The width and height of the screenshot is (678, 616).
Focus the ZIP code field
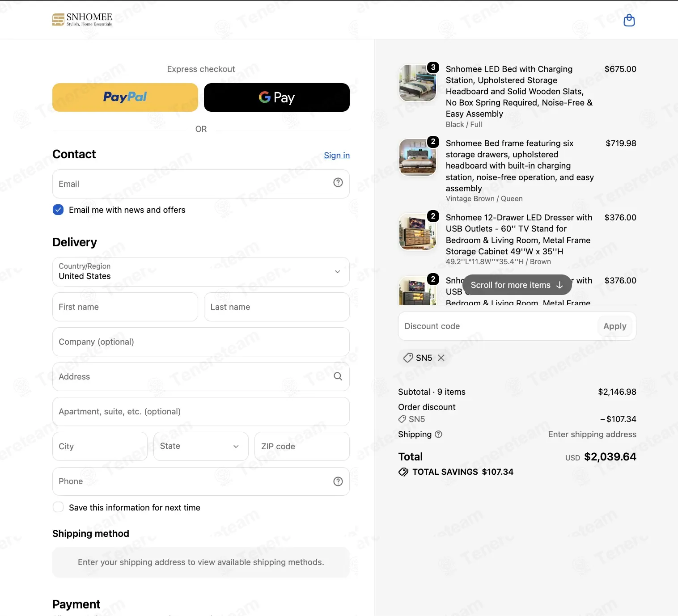[x=302, y=446]
